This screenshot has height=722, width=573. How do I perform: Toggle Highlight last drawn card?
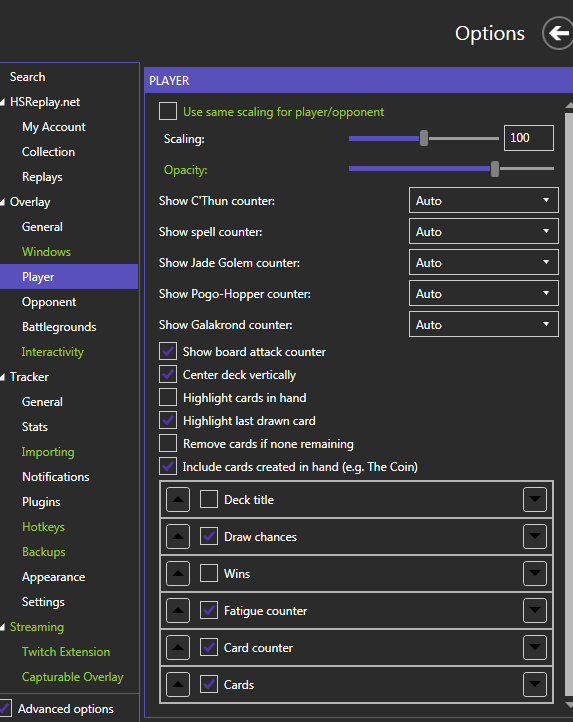tap(168, 420)
